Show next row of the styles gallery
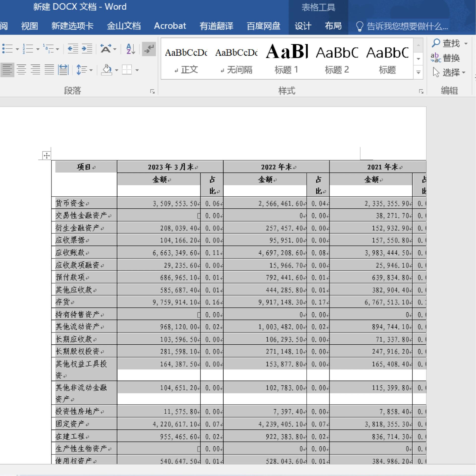476x476 pixels. pos(418,59)
